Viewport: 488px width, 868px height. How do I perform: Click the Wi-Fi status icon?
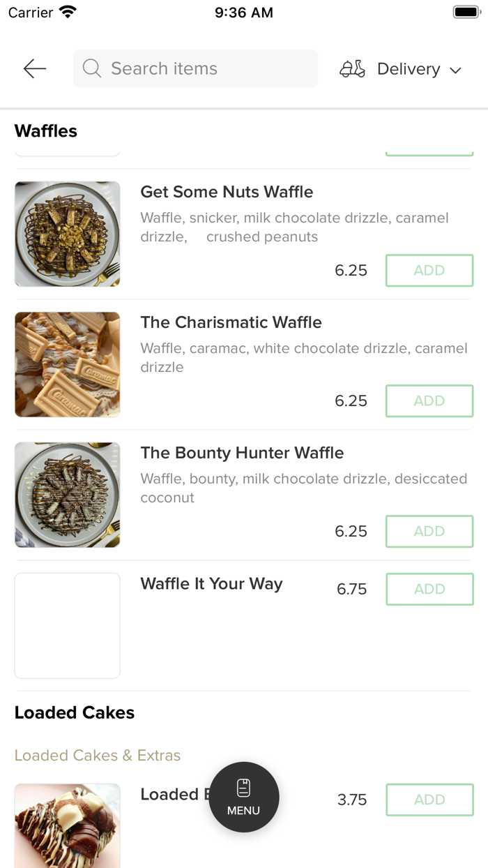click(x=68, y=11)
